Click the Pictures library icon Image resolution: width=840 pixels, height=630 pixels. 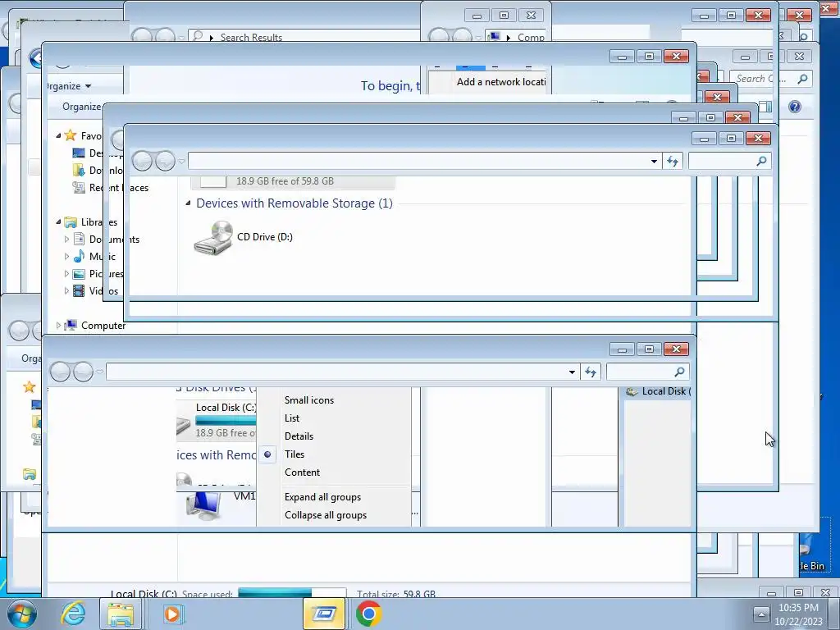79,274
